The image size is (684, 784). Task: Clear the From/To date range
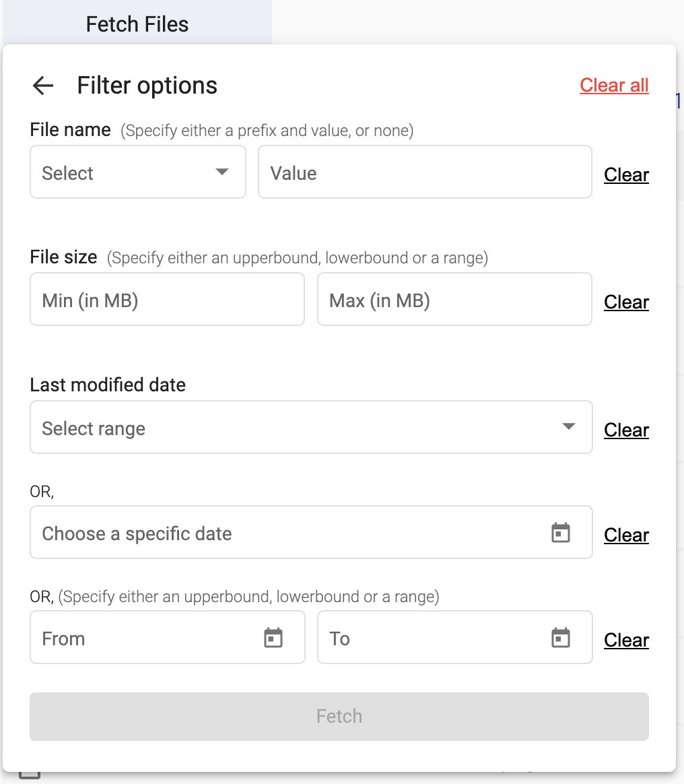(x=626, y=641)
